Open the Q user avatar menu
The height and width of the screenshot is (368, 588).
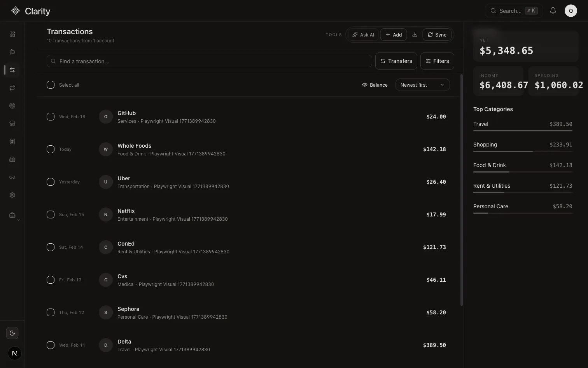pyautogui.click(x=570, y=11)
